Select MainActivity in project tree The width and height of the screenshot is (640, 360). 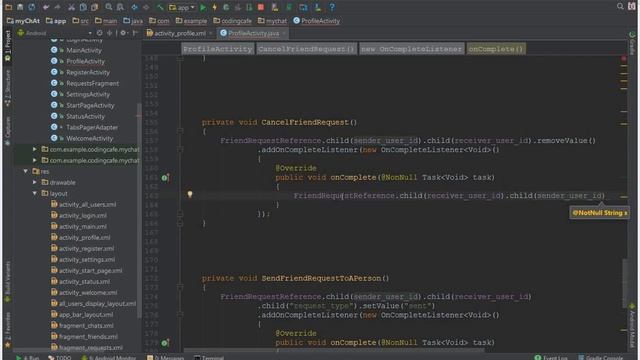click(84, 50)
